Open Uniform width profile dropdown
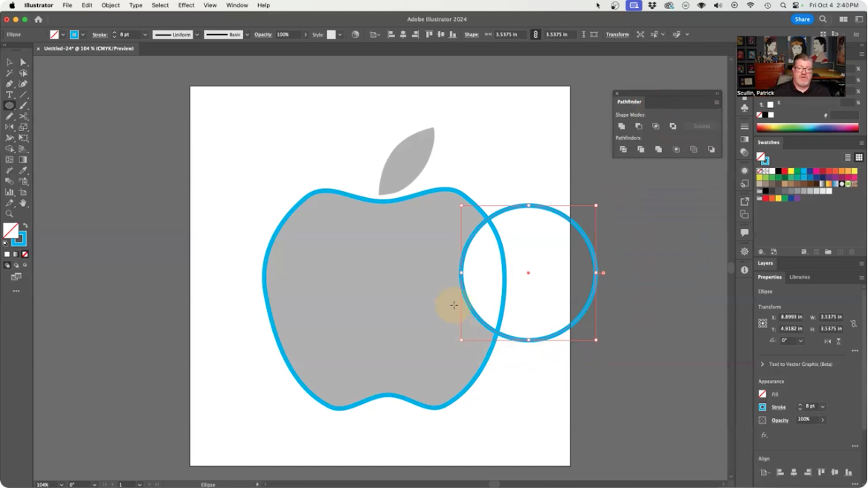 196,34
